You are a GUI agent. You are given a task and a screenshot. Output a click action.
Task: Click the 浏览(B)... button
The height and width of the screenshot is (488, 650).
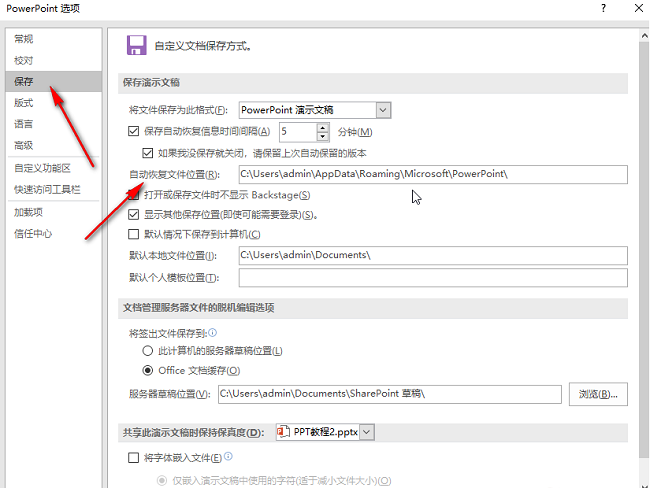pyautogui.click(x=598, y=394)
